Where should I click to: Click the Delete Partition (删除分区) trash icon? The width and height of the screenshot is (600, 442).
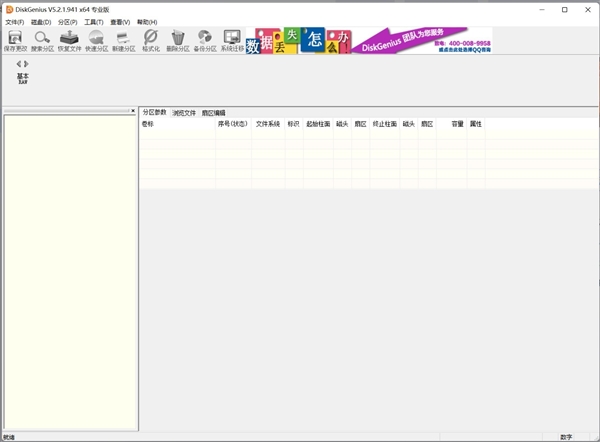point(178,41)
